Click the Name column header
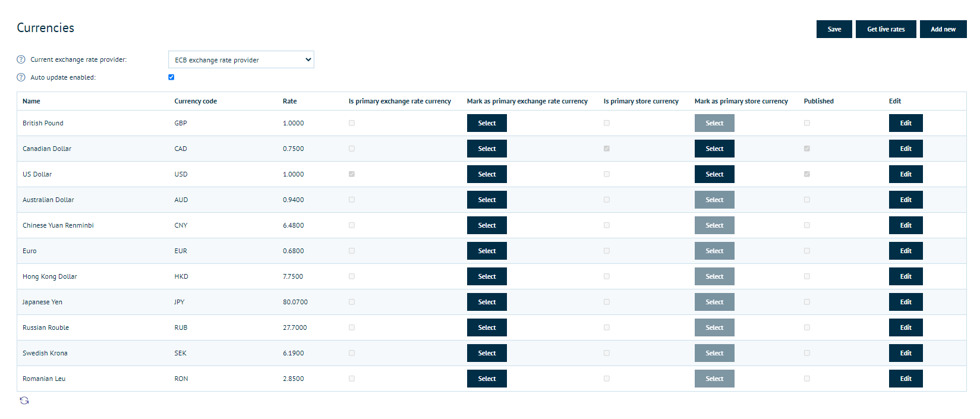 [31, 101]
